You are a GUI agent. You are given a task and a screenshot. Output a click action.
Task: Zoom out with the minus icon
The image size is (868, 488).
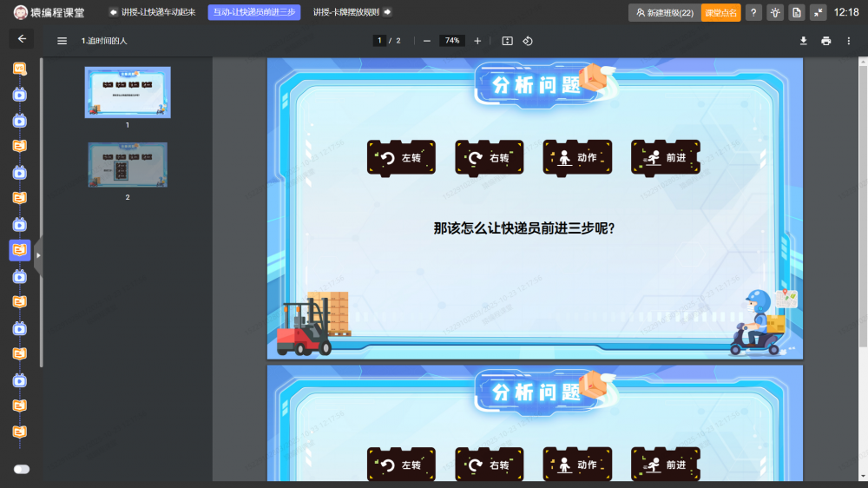pos(426,41)
